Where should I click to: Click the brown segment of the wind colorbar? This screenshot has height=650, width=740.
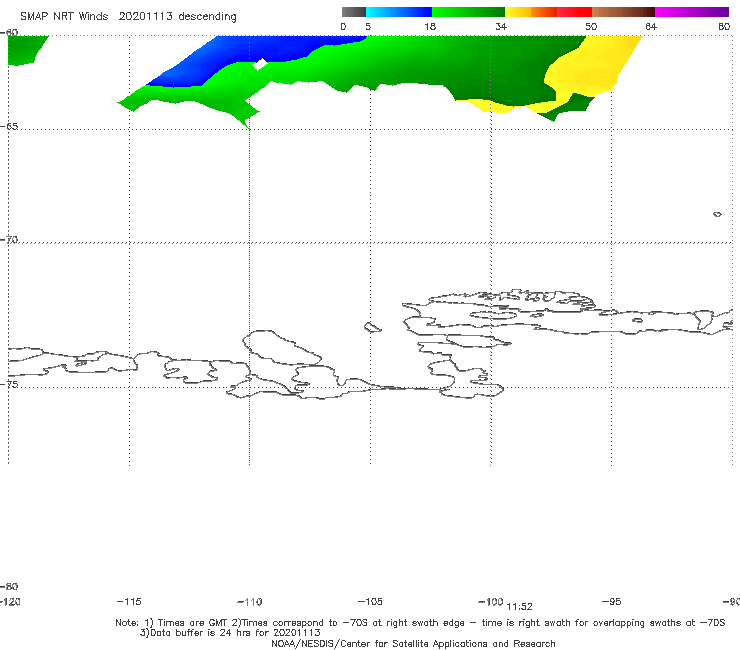[623, 12]
